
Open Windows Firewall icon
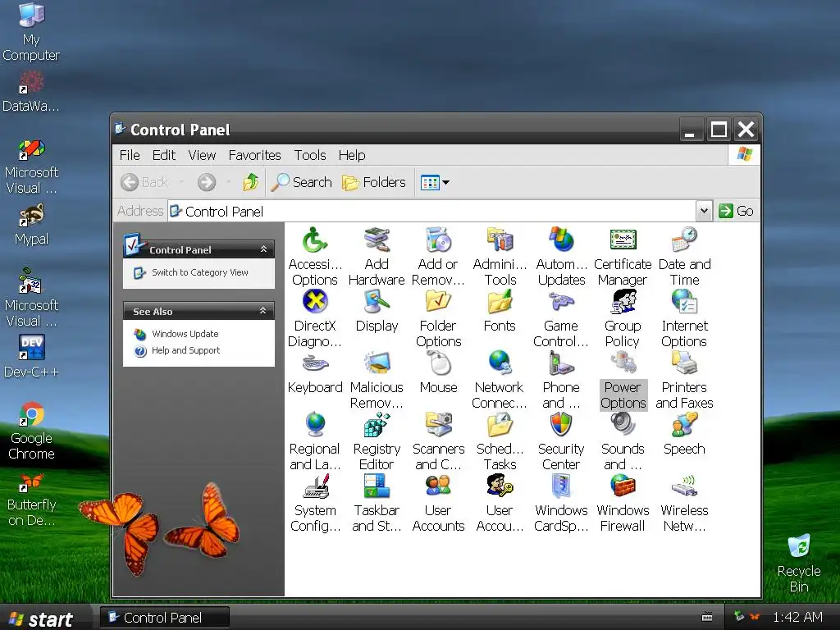click(623, 486)
